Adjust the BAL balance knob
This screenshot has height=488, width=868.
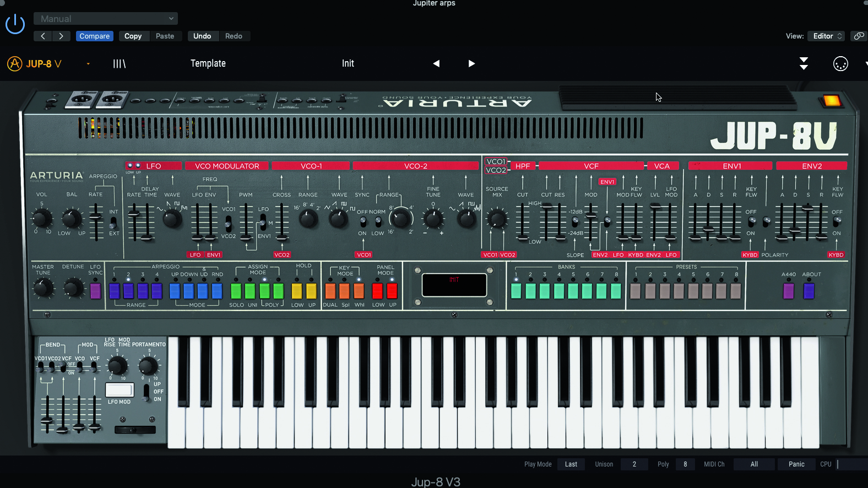72,218
